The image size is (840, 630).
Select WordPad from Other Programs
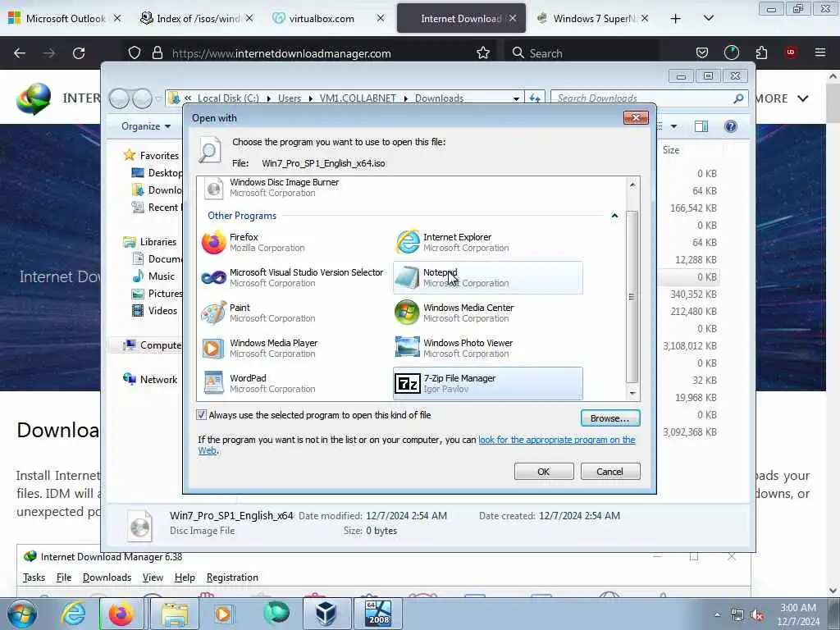click(x=294, y=384)
